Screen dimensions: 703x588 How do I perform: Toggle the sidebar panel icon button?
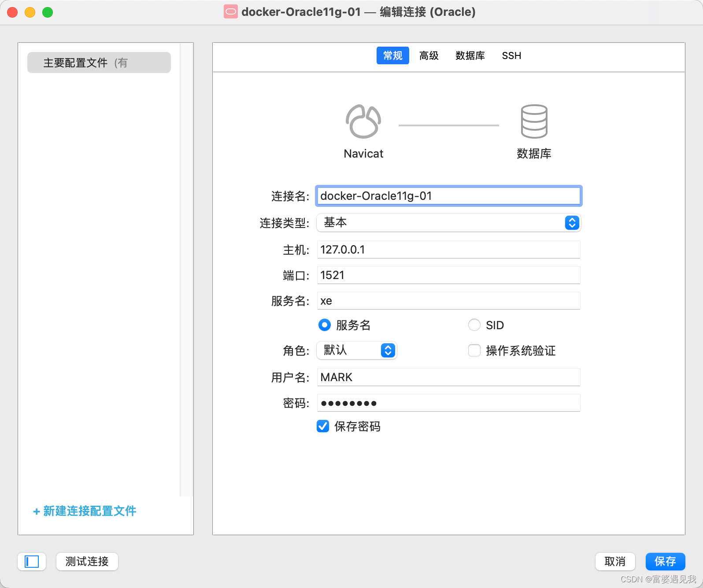click(x=32, y=562)
